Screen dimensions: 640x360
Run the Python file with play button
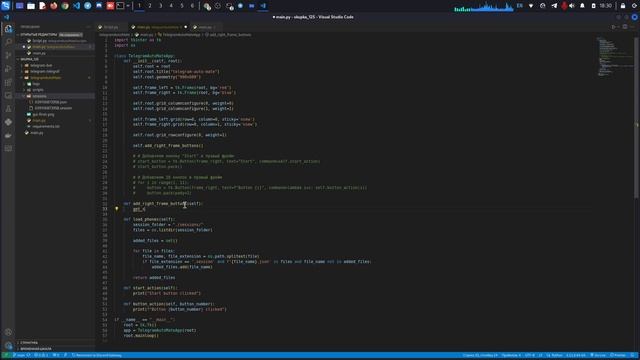(x=613, y=27)
